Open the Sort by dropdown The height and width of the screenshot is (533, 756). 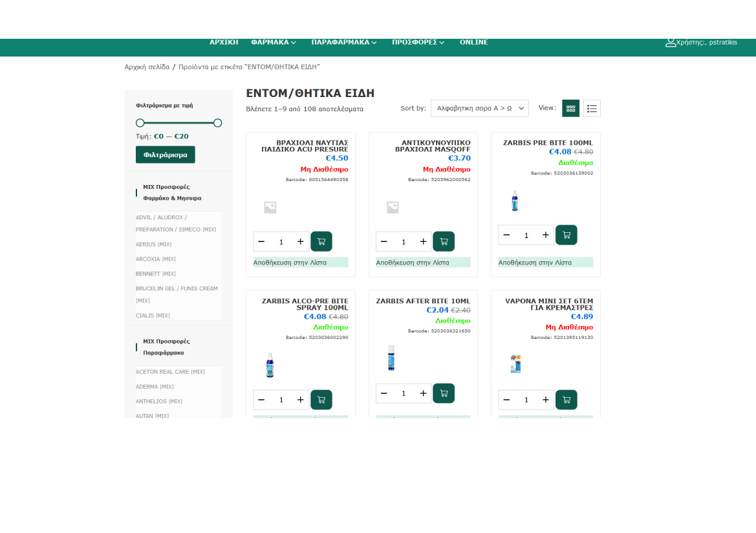(x=479, y=109)
